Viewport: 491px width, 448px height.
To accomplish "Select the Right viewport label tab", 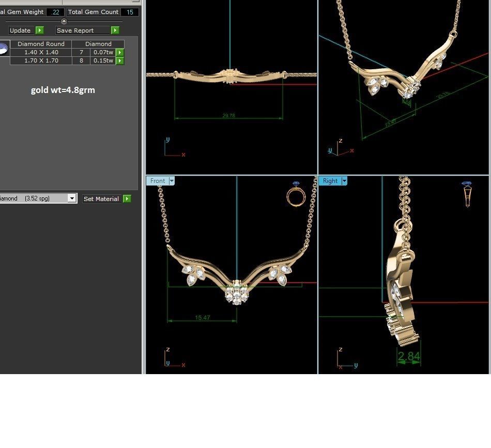I will [330, 181].
